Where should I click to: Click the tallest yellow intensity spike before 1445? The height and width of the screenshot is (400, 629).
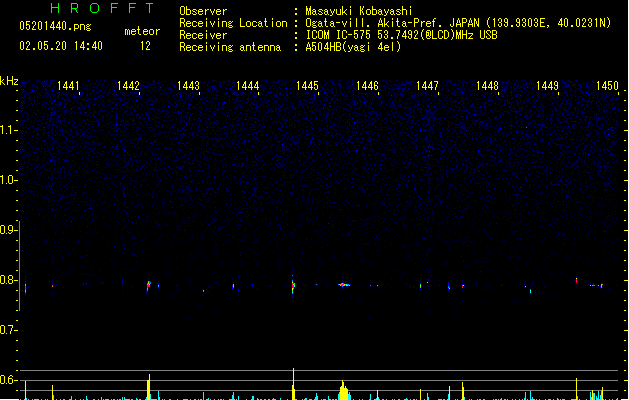(x=293, y=383)
